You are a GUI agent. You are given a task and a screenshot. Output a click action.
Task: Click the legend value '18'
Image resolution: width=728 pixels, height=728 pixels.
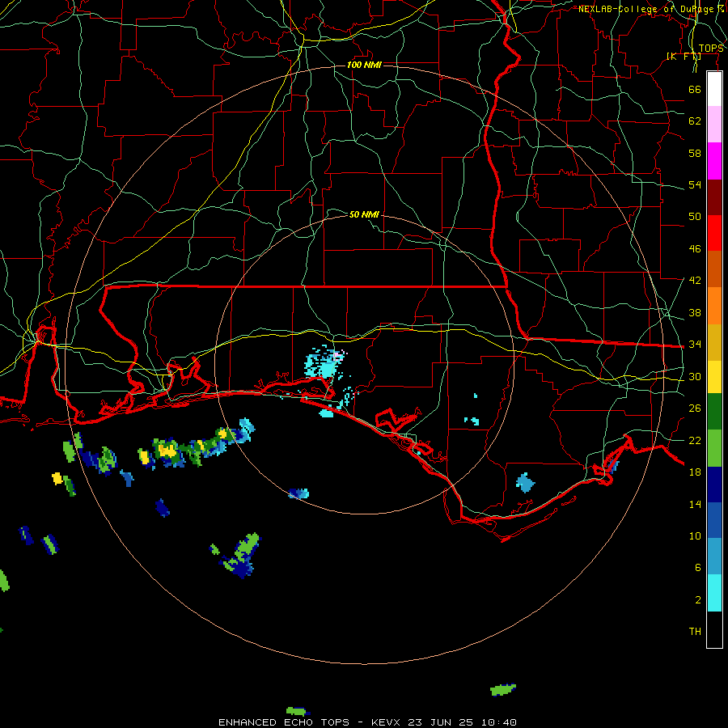695,472
